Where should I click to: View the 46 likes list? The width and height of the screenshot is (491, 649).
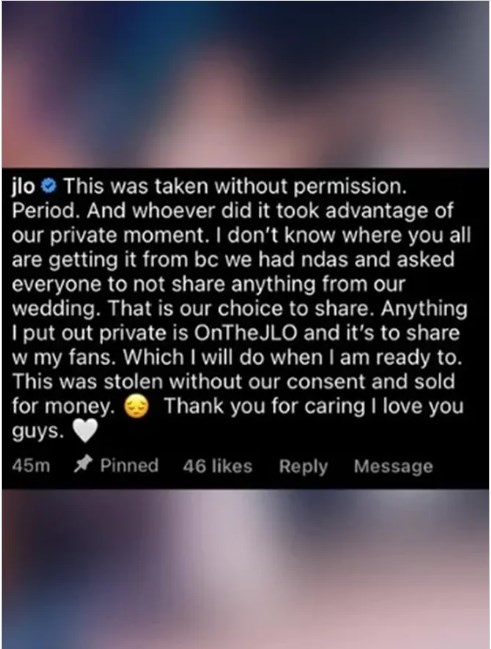pyautogui.click(x=217, y=466)
